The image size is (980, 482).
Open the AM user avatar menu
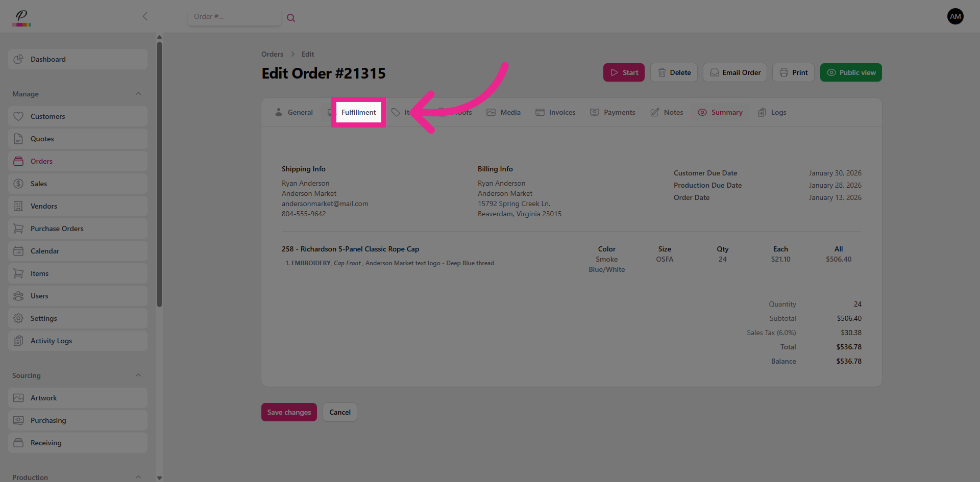tap(955, 16)
